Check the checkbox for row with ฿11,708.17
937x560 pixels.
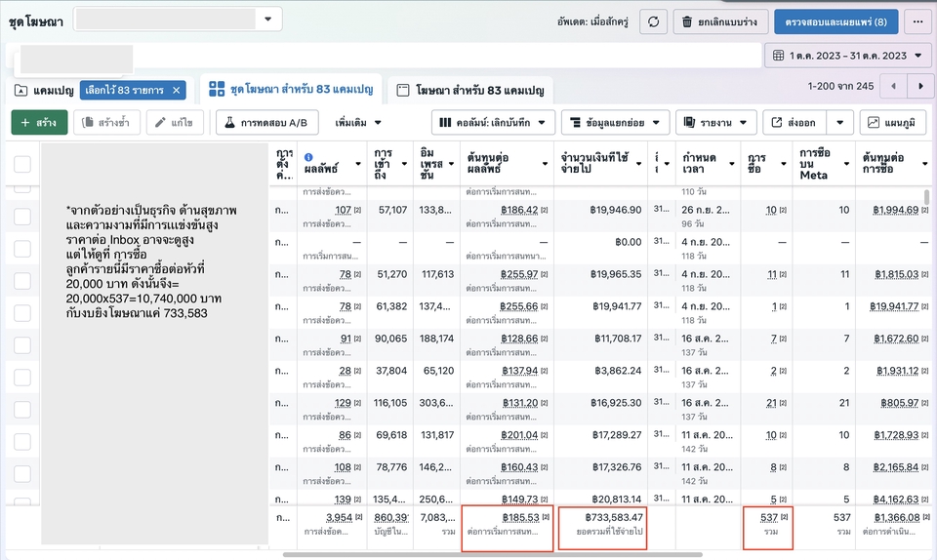coord(22,345)
